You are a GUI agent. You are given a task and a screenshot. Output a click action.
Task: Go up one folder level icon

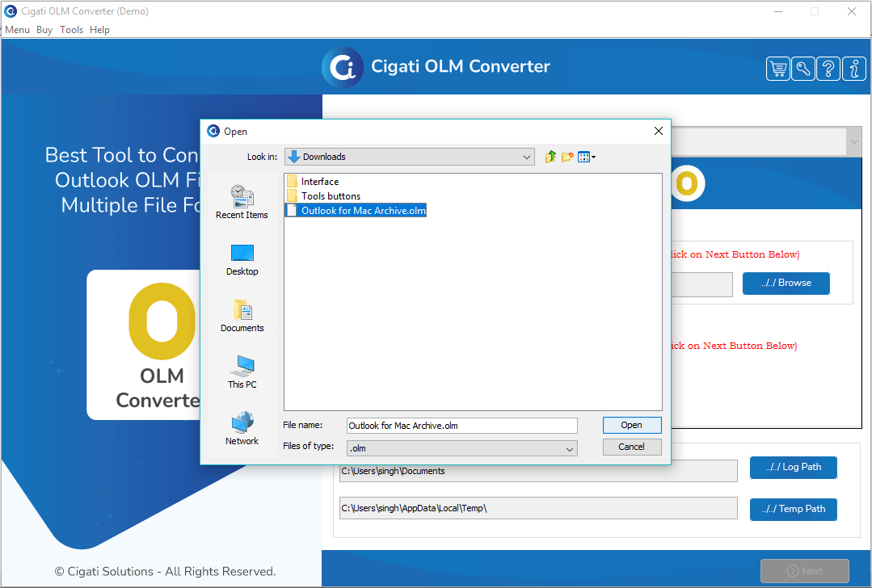(x=550, y=157)
